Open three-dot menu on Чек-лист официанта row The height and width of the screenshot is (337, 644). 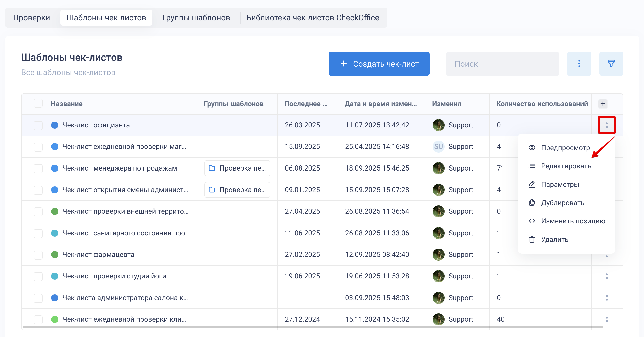(607, 125)
